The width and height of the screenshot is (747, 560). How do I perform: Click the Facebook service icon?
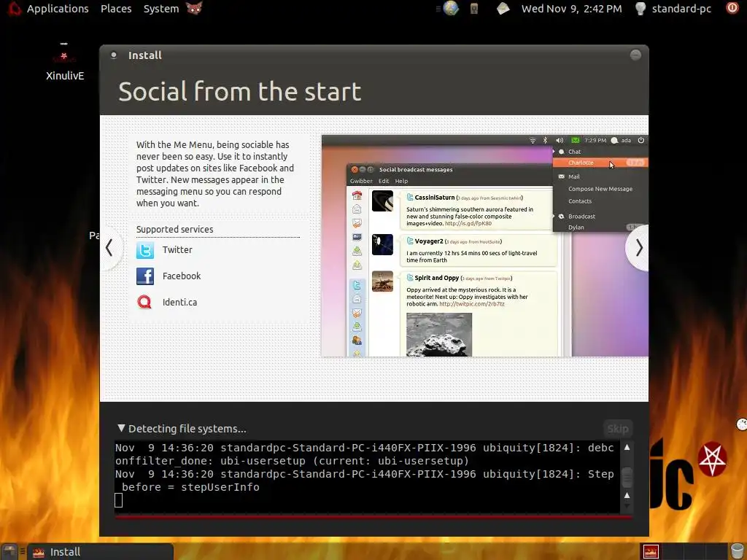click(145, 276)
